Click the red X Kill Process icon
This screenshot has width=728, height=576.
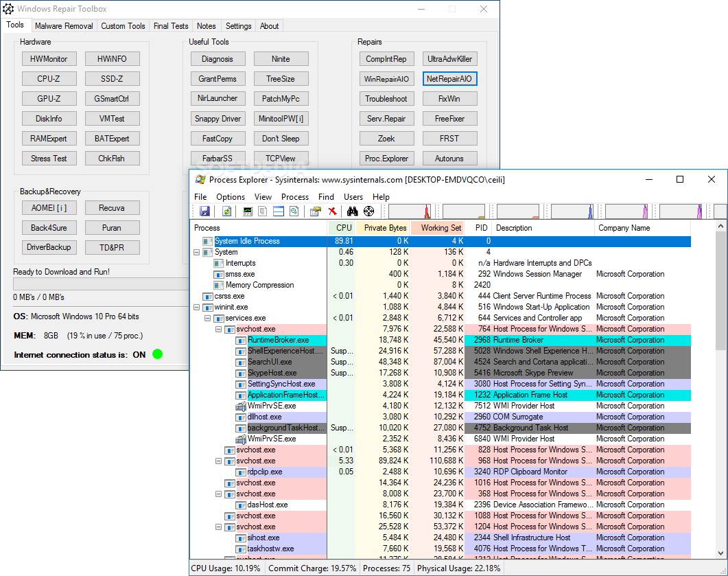[332, 211]
